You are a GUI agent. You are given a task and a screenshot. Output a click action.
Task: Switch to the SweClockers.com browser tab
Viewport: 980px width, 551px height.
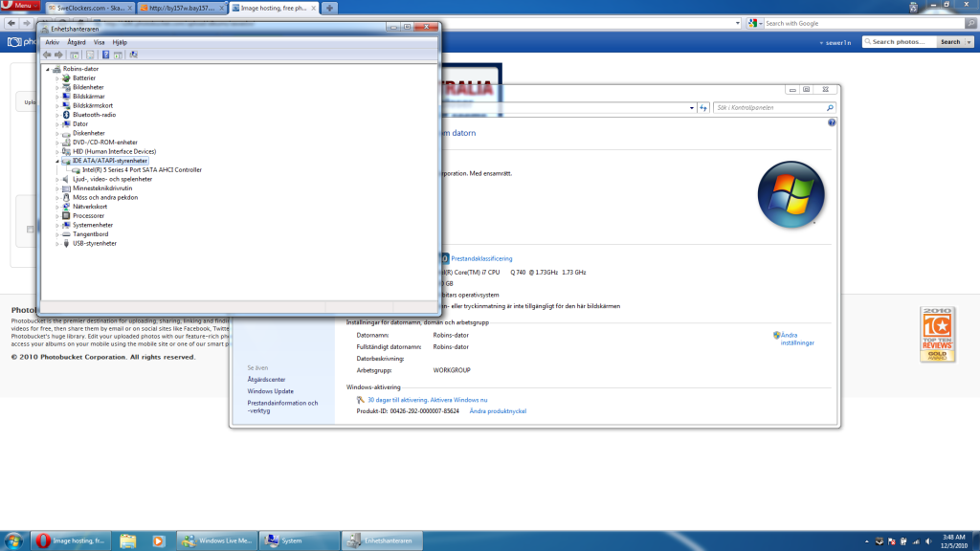pyautogui.click(x=86, y=8)
